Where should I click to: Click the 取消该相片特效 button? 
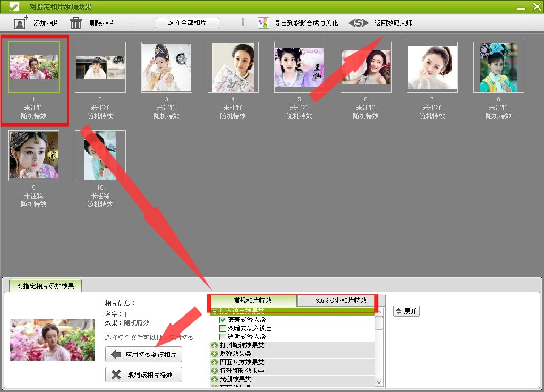(x=143, y=374)
